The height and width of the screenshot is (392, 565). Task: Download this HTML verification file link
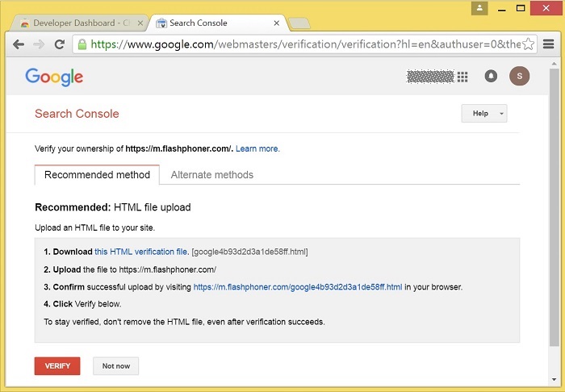[141, 252]
